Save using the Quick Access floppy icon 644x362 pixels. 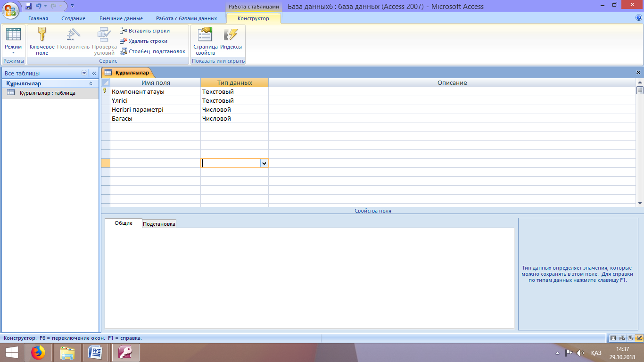point(28,7)
